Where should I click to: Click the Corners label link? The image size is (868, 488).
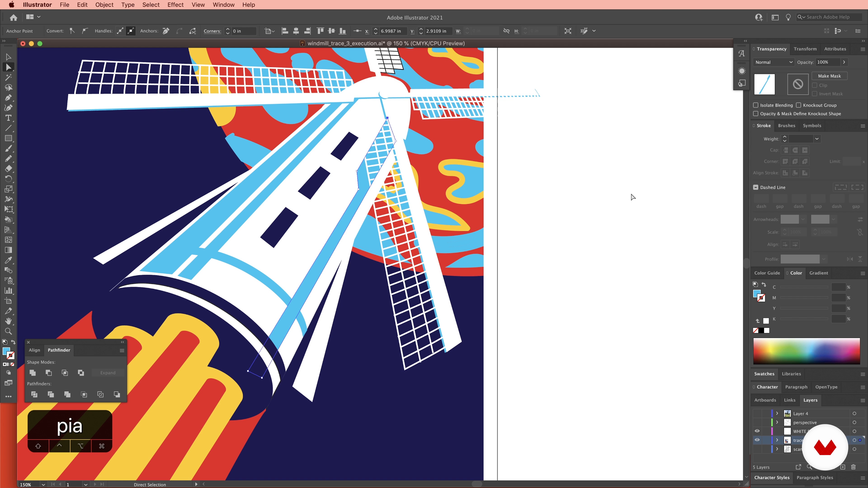pyautogui.click(x=212, y=31)
